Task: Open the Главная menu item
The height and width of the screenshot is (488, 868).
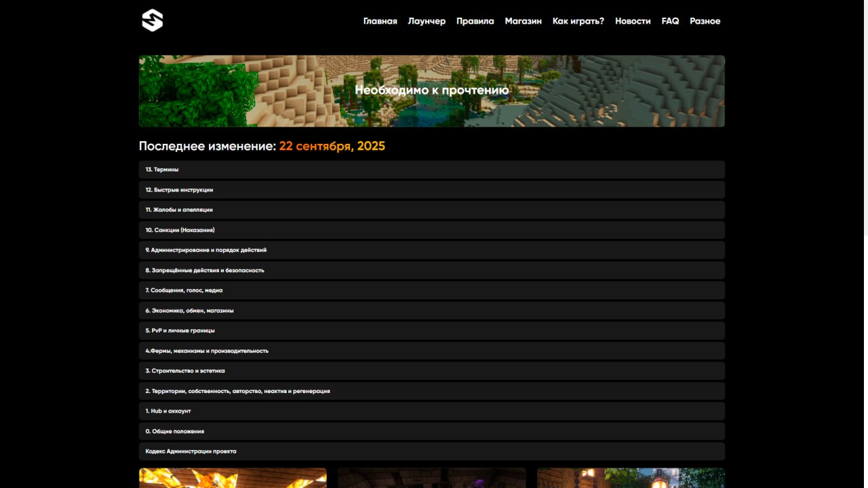Action: [380, 21]
